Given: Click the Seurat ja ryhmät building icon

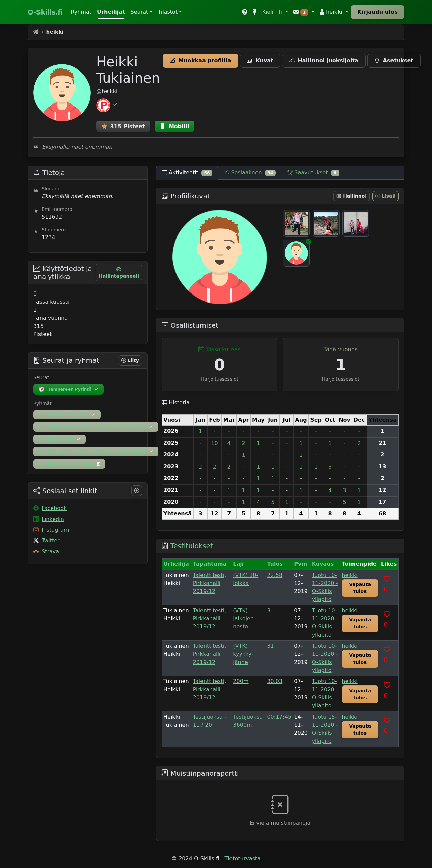Looking at the screenshot, I should point(37,360).
